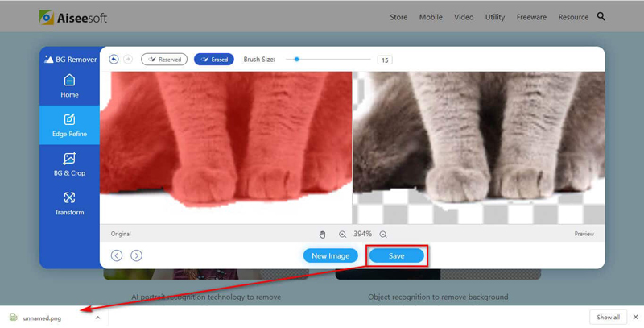Click the zoom out magnifier

coord(383,235)
